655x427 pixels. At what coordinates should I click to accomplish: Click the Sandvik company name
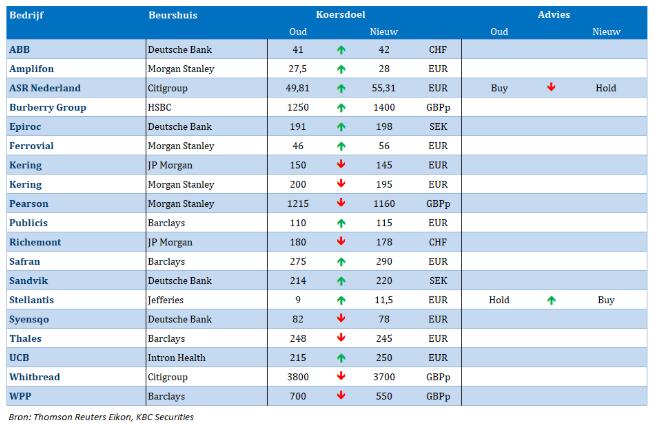28,280
